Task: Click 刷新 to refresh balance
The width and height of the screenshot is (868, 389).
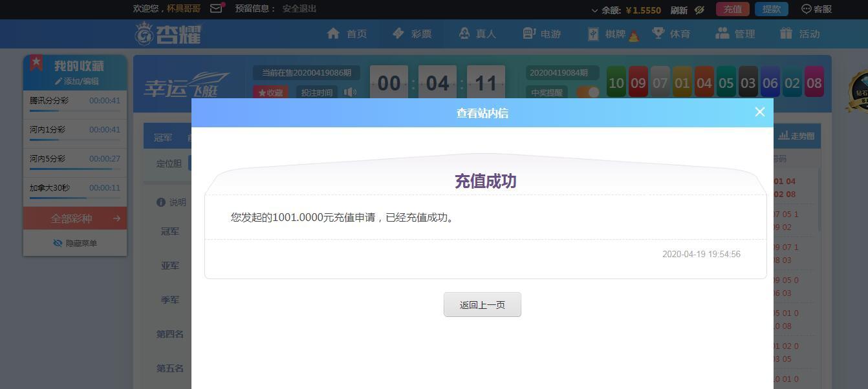Action: click(x=679, y=10)
